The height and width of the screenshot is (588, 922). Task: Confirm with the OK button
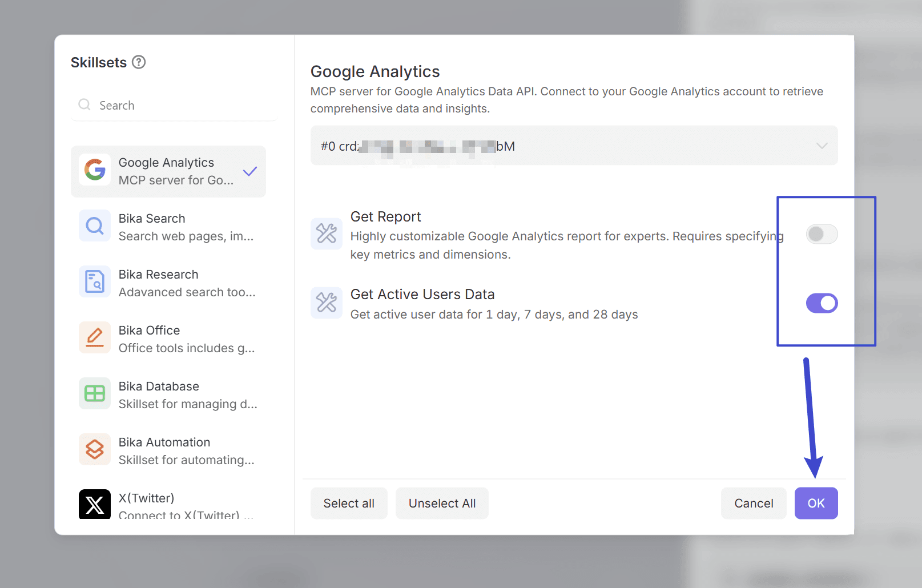(x=816, y=504)
